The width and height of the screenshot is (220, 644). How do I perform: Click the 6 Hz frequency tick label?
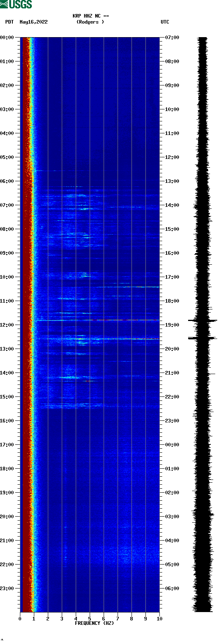click(x=104, y=619)
